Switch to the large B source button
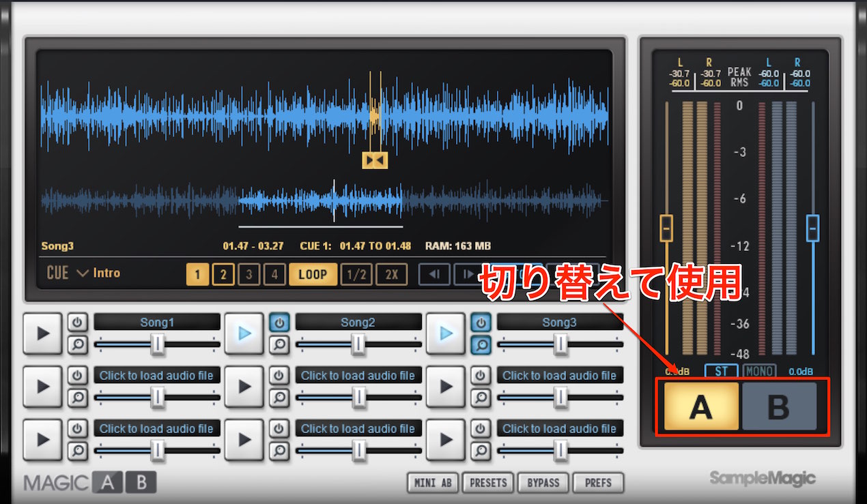Image resolution: width=867 pixels, height=504 pixels. pos(779,406)
